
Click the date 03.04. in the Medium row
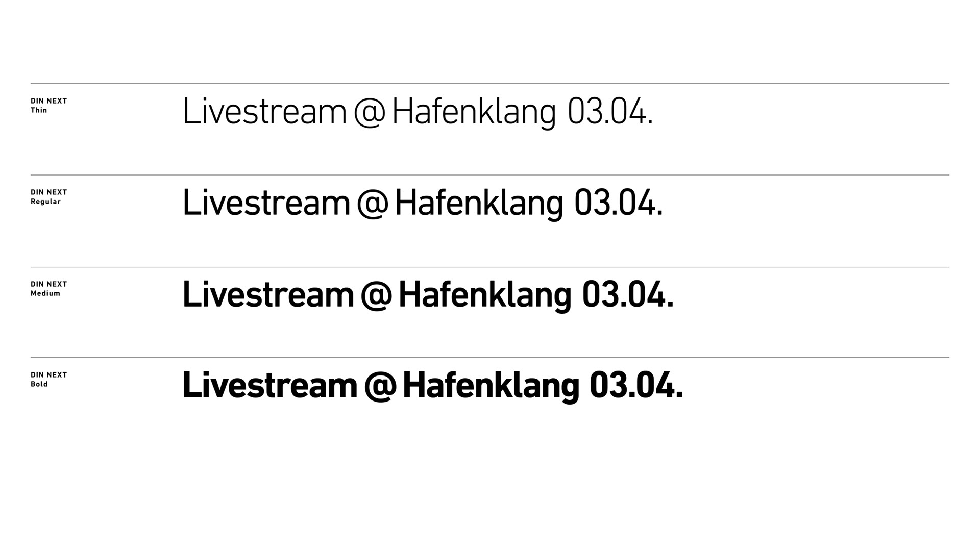click(x=628, y=295)
